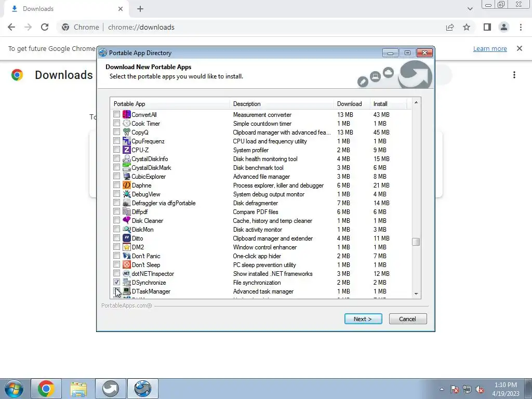Click the Daphne orange D icon
Screen dimensions: 532x399
tap(127, 185)
